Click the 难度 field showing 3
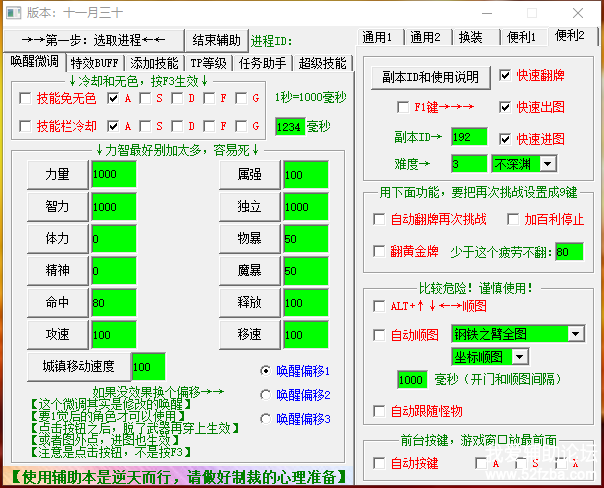The height and width of the screenshot is (488, 604). [x=470, y=164]
